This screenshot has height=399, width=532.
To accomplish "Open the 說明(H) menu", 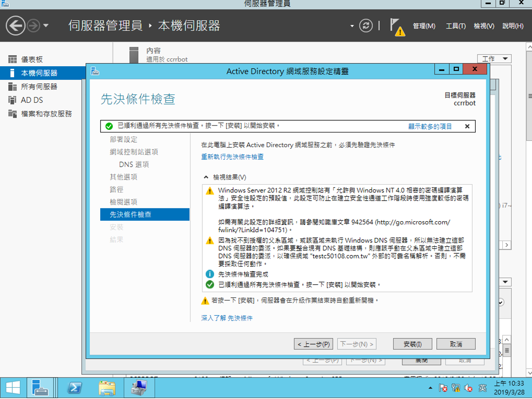I will (513, 26).
